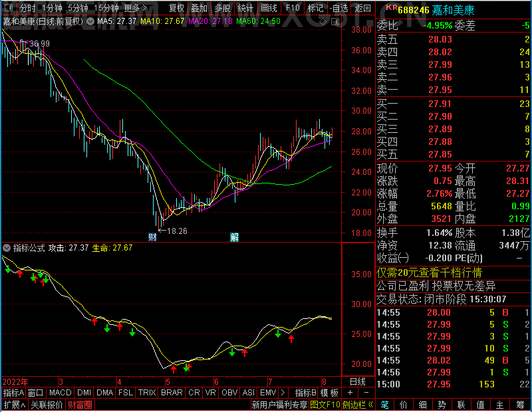Switch to the 15分钟 period

[106, 7]
